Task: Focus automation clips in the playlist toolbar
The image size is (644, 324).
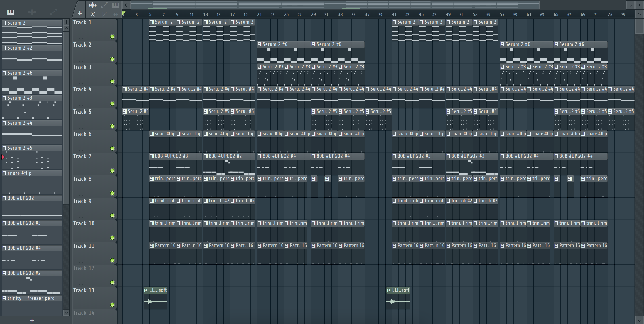Action: (x=104, y=5)
